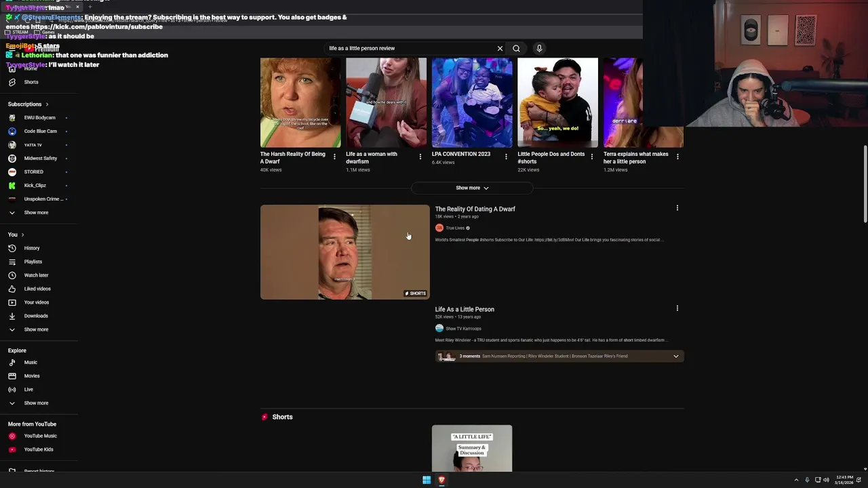The image size is (868, 488).
Task: Open the You section header
Action: (16, 235)
